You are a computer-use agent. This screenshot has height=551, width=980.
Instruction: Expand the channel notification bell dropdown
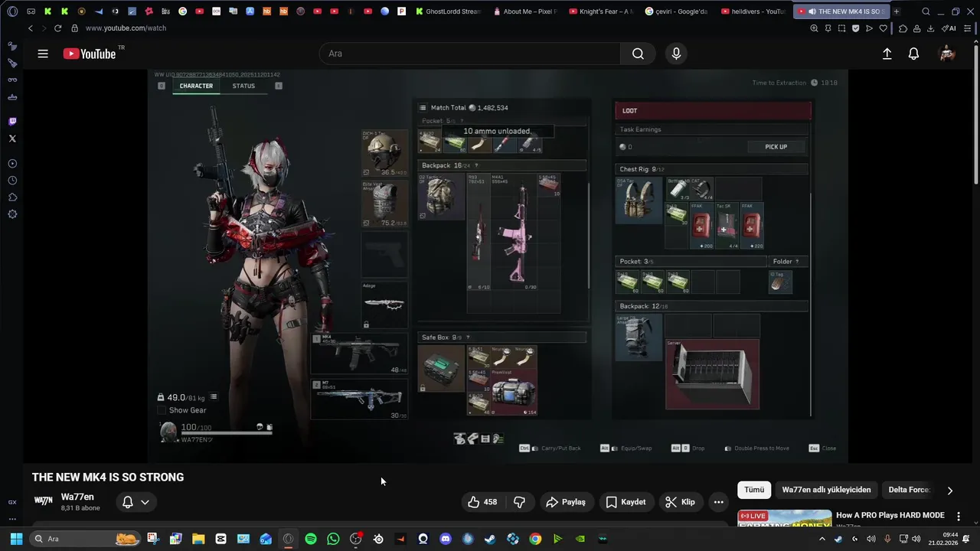136,502
